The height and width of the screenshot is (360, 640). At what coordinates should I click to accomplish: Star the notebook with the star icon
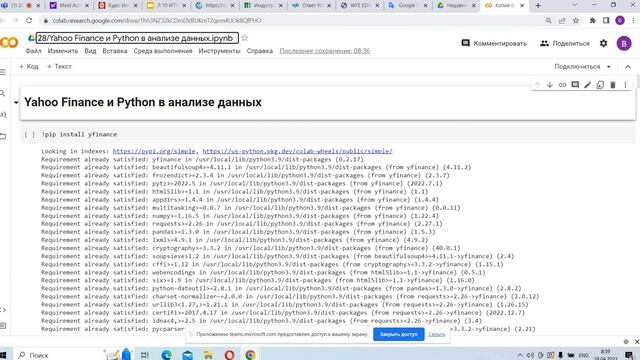pos(244,38)
